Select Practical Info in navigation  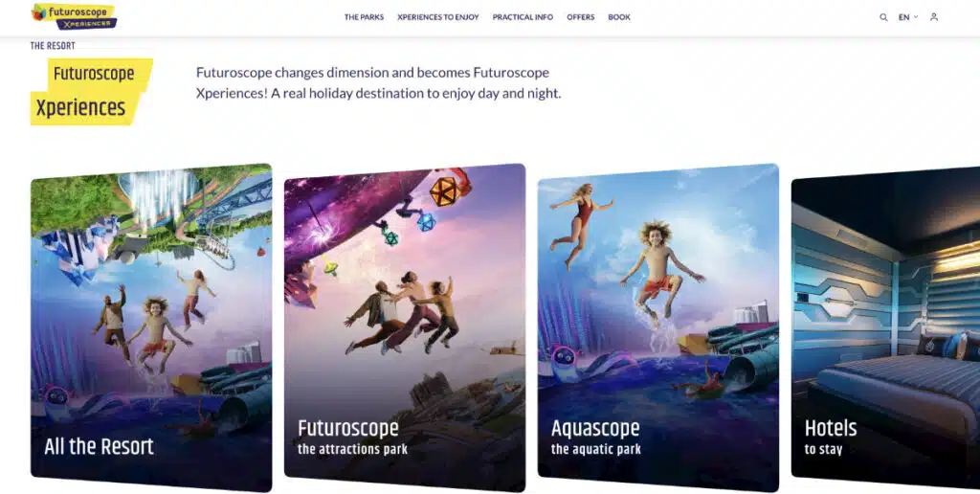(x=523, y=17)
